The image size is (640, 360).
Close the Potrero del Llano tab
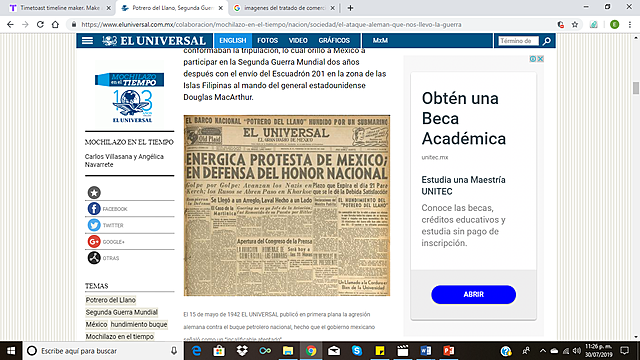click(220, 8)
